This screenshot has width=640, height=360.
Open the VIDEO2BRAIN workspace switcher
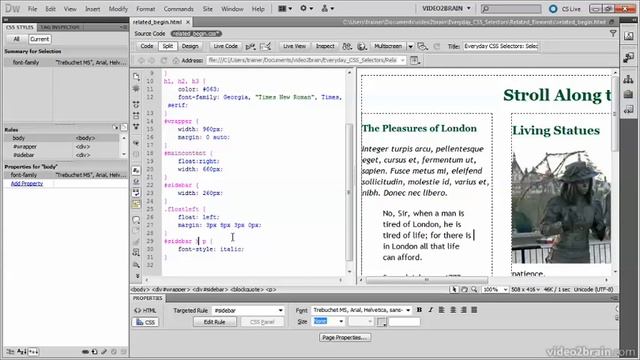pyautogui.click(x=446, y=8)
